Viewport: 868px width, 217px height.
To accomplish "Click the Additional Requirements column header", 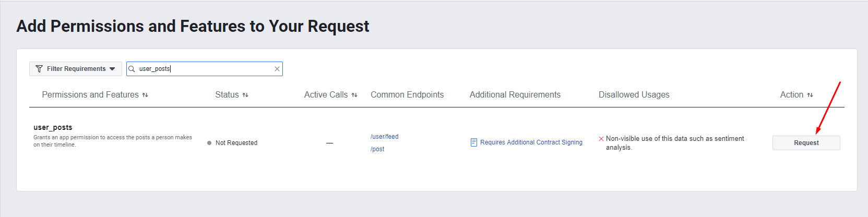I will (515, 95).
